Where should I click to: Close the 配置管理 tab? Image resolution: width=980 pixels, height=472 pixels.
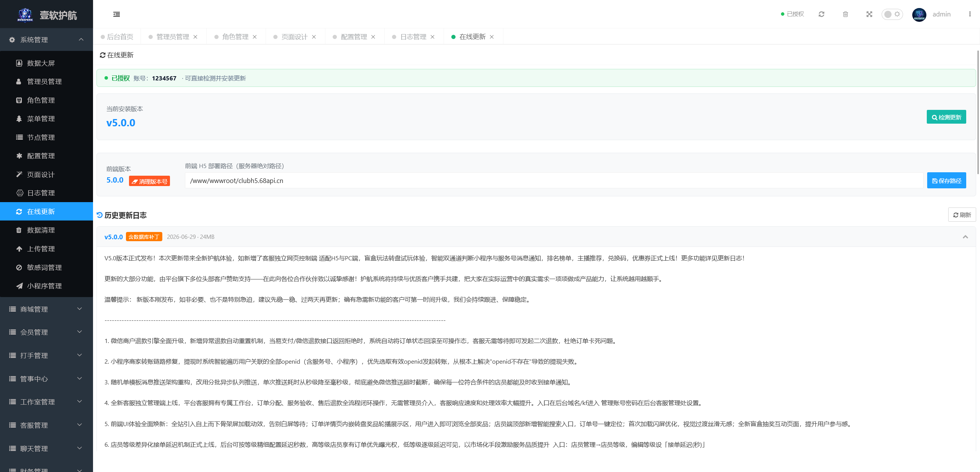click(x=373, y=37)
